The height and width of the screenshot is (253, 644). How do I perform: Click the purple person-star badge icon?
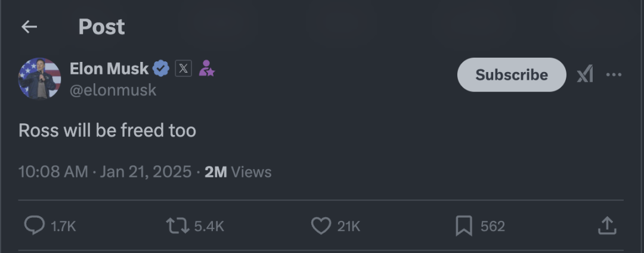[x=206, y=68]
